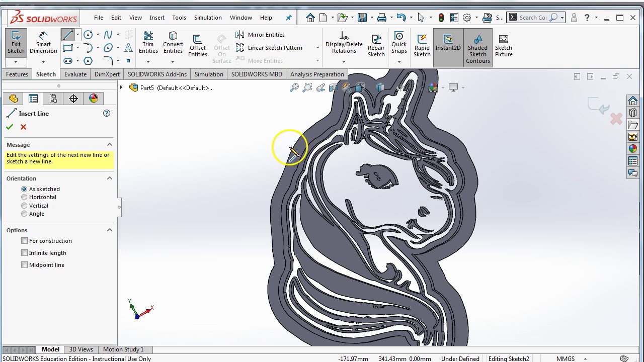Click Rapid Sketch
The width and height of the screenshot is (644, 362).
(422, 45)
